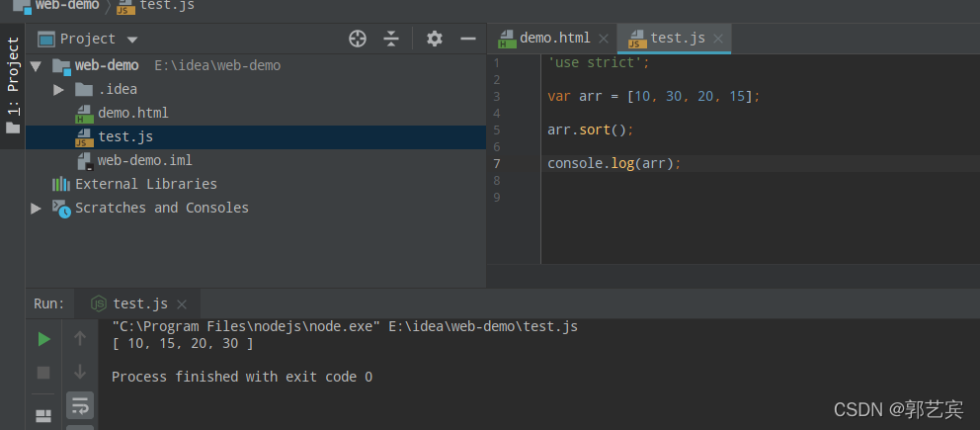980x430 pixels.
Task: Click the Scratches and Consoles icon
Action: coord(61,209)
